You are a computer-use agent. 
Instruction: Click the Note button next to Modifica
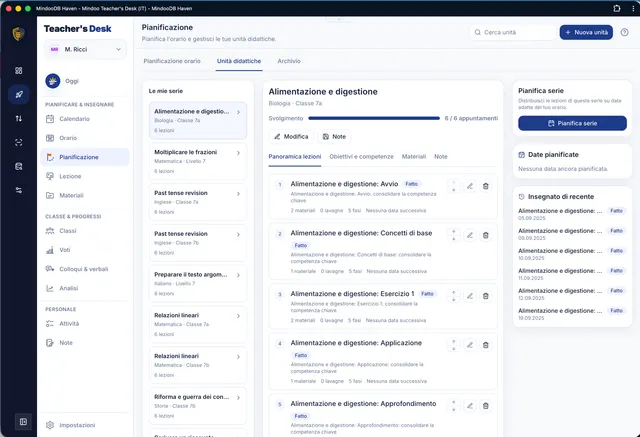tap(334, 137)
